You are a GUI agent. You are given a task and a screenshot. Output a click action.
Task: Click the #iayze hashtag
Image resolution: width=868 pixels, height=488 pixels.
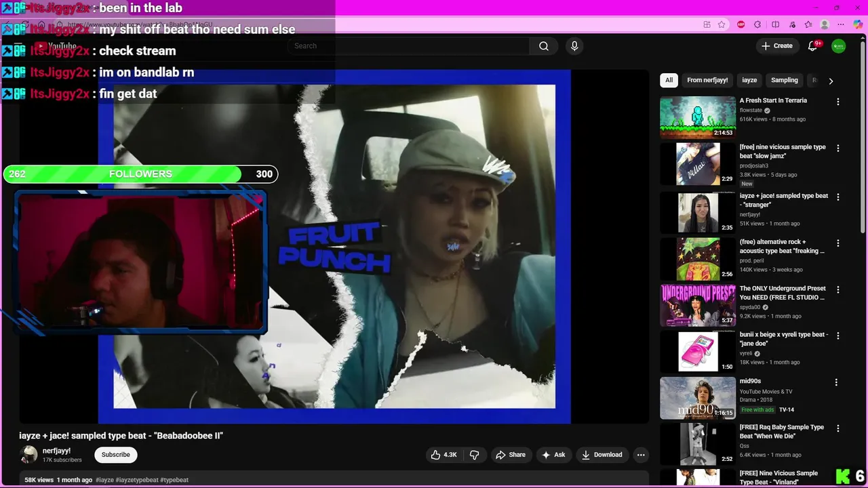104,480
